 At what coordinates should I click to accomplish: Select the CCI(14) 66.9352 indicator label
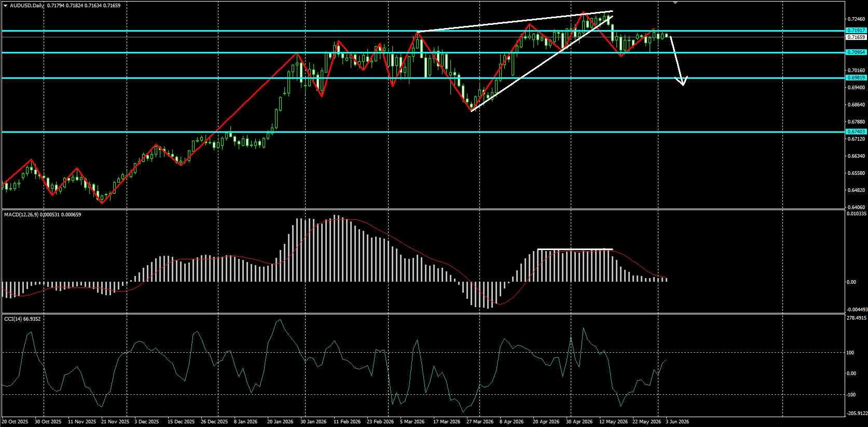point(22,319)
